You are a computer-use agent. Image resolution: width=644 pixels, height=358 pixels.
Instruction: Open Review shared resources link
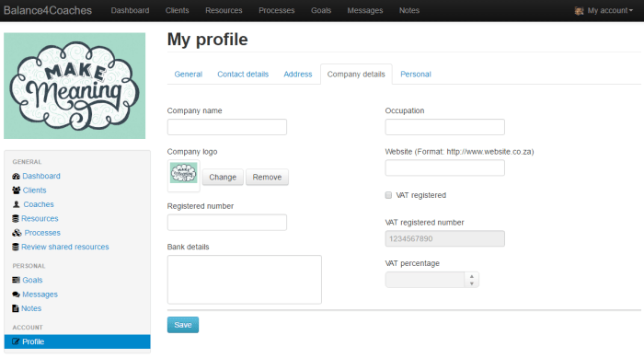pos(65,247)
